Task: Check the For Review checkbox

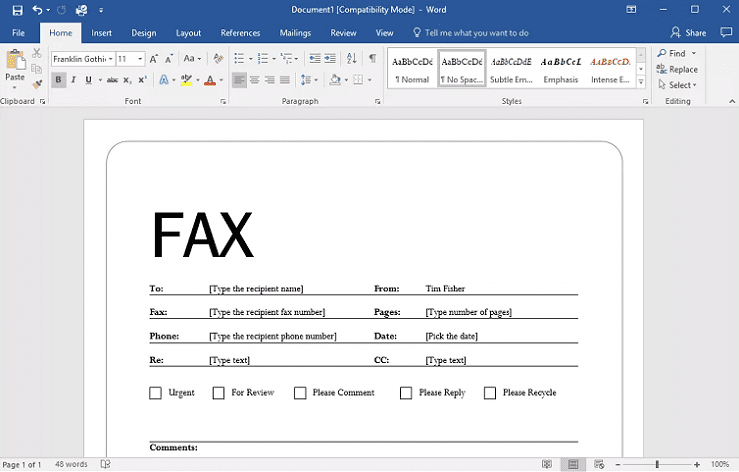Action: tap(219, 393)
